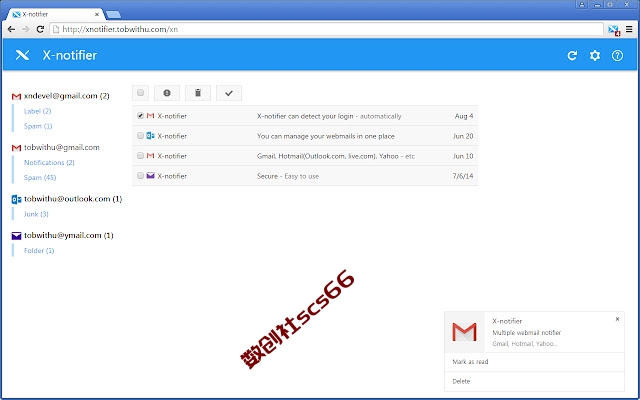Open the Folder (1) link
Screen dimensions: 640x400
click(39, 251)
